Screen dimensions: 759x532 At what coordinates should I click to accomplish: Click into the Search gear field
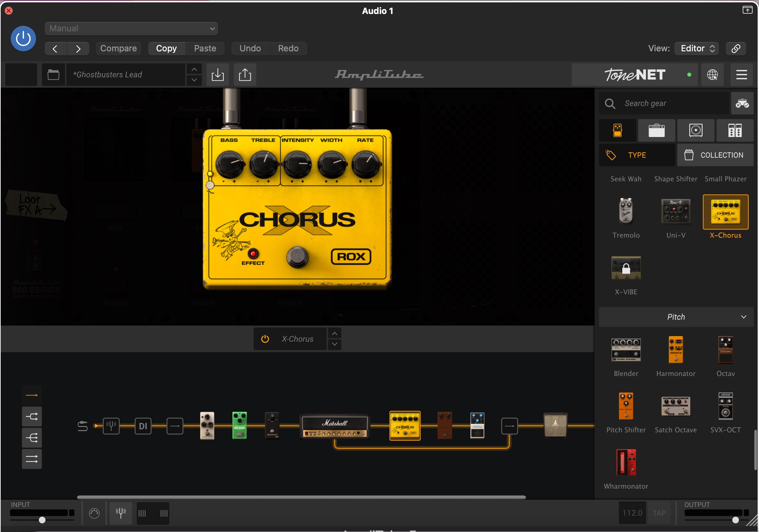[x=664, y=103]
